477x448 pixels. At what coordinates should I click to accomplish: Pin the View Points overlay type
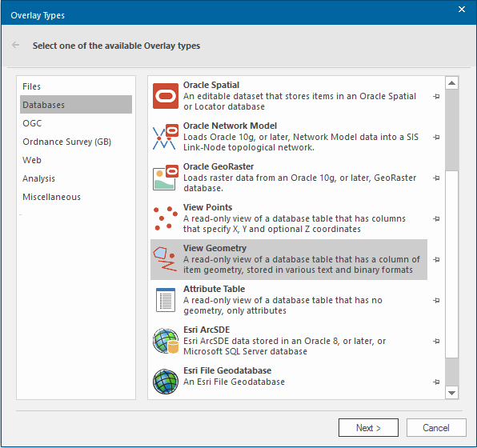point(436,218)
